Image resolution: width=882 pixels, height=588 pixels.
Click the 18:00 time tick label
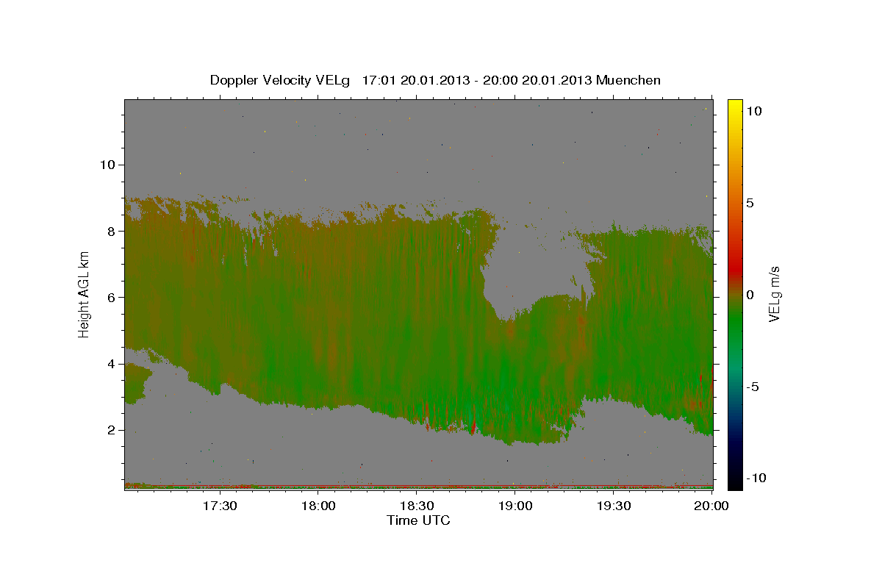(x=319, y=506)
